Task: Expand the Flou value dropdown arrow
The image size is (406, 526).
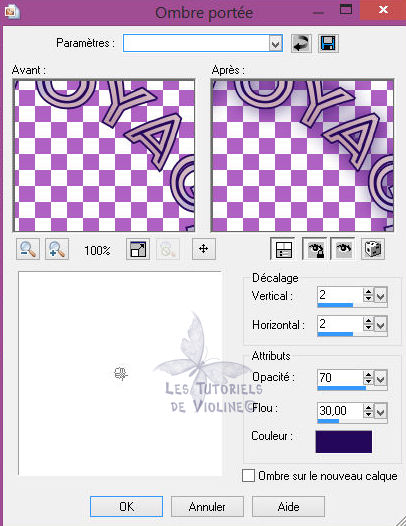Action: click(x=380, y=411)
